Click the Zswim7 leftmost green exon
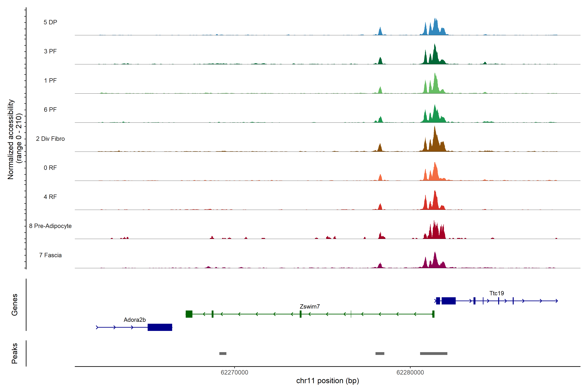The height and width of the screenshot is (392, 588). coord(189,314)
